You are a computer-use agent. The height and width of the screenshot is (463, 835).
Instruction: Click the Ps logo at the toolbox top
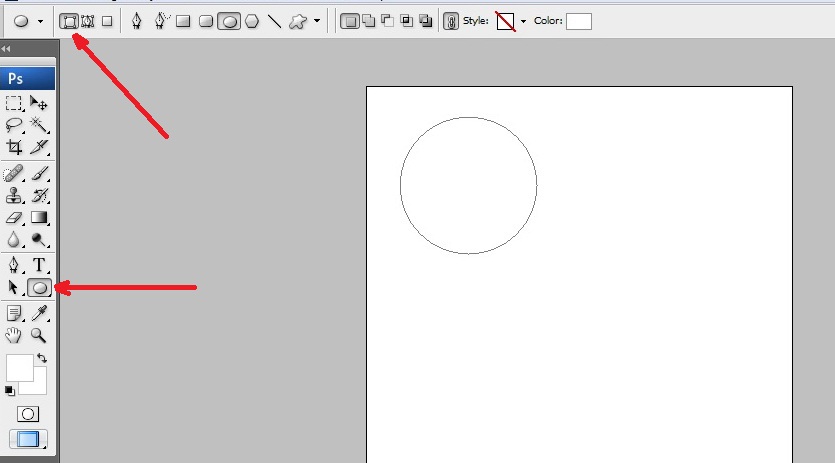(27, 79)
